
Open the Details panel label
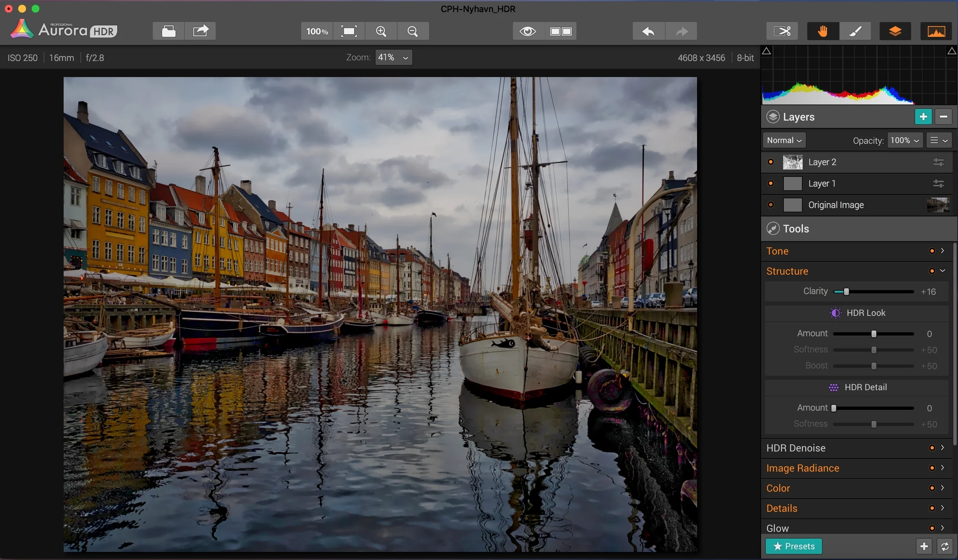[782, 508]
